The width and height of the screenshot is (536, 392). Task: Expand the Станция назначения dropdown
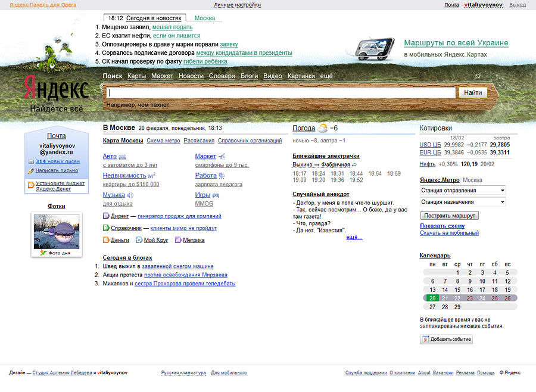pos(463,202)
